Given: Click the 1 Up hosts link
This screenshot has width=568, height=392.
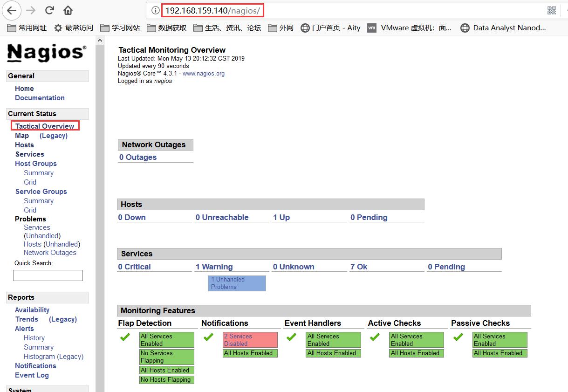Looking at the screenshot, I should tap(281, 218).
